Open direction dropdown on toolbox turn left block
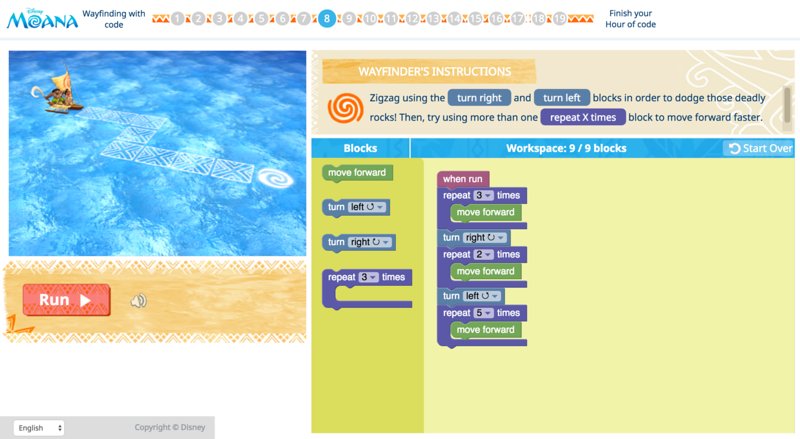This screenshot has width=800, height=439. [x=367, y=207]
